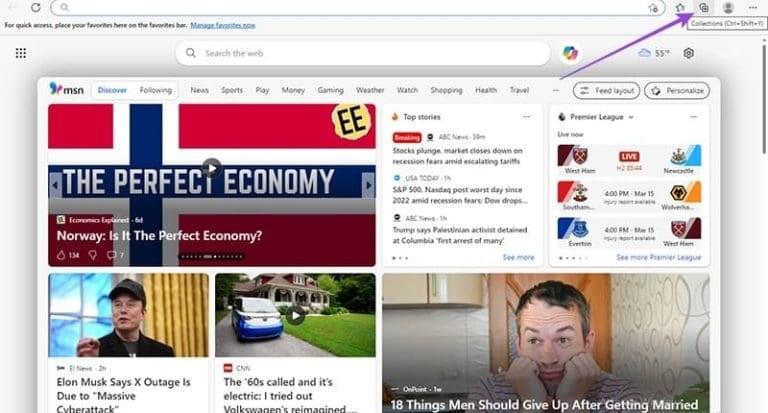Image resolution: width=768 pixels, height=413 pixels.
Task: Open the Weather category
Action: [x=370, y=90]
